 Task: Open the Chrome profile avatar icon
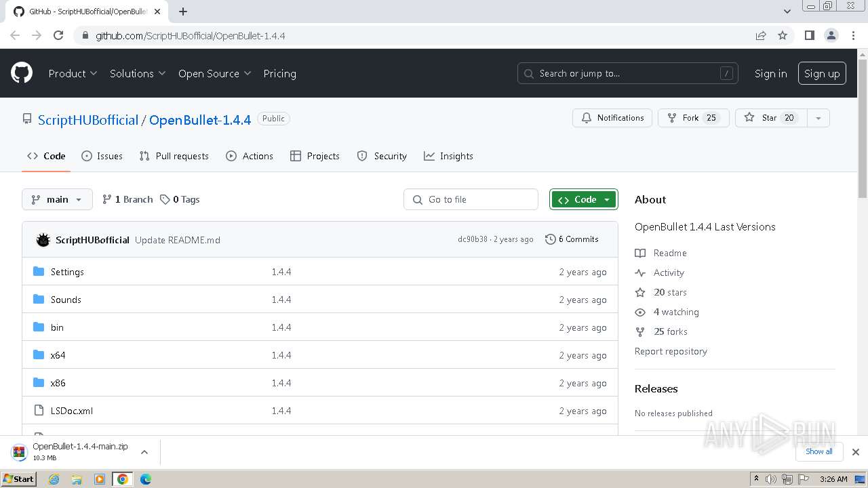click(831, 35)
